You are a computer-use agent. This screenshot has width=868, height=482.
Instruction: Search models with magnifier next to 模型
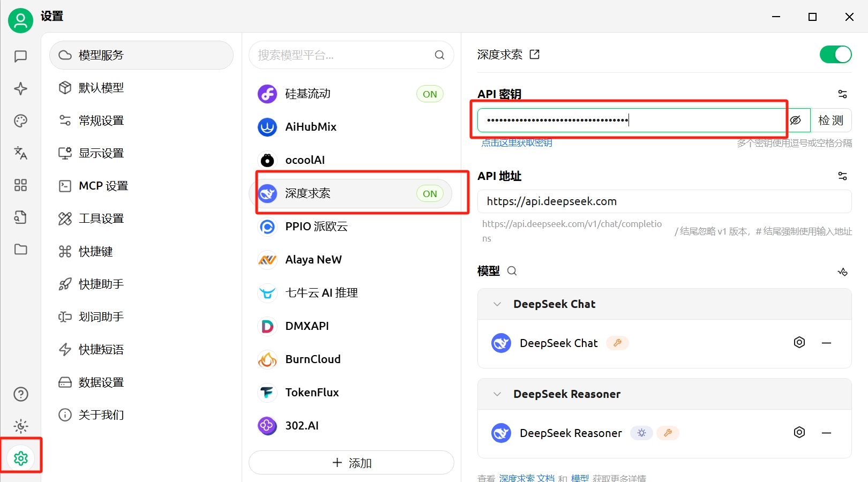512,271
